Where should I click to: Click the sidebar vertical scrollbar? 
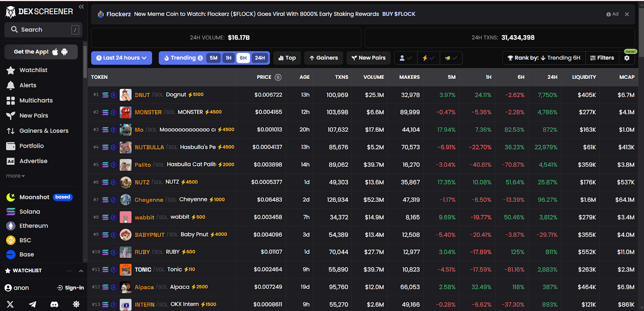(x=85, y=61)
